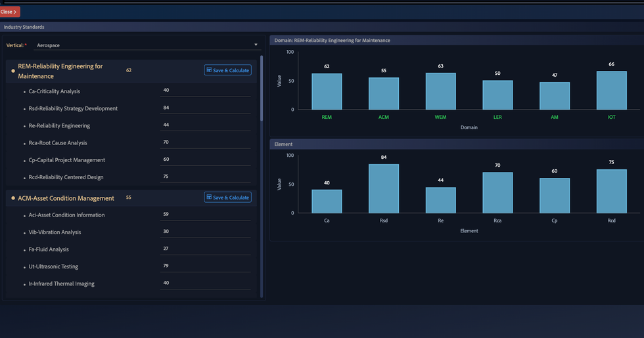Open the Vertical Aerospace dropdown
644x338 pixels.
point(147,45)
